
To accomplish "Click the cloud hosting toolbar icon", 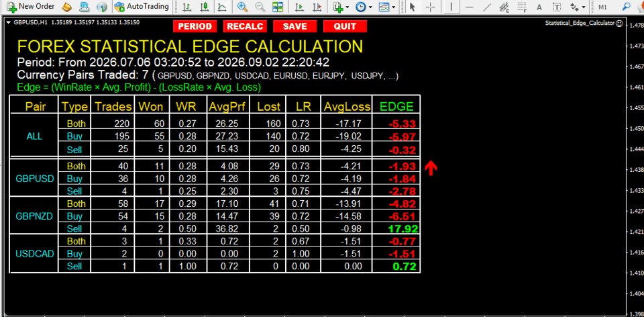I will 85,7.
